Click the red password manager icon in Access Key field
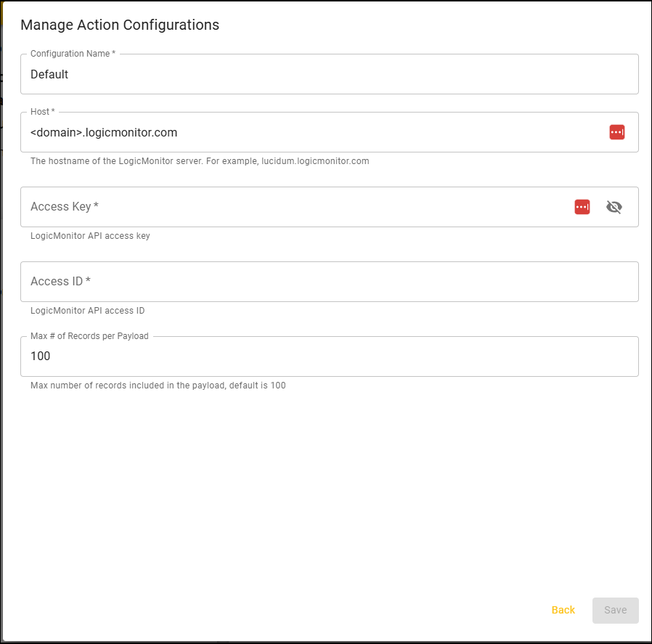The width and height of the screenshot is (652, 644). click(582, 207)
